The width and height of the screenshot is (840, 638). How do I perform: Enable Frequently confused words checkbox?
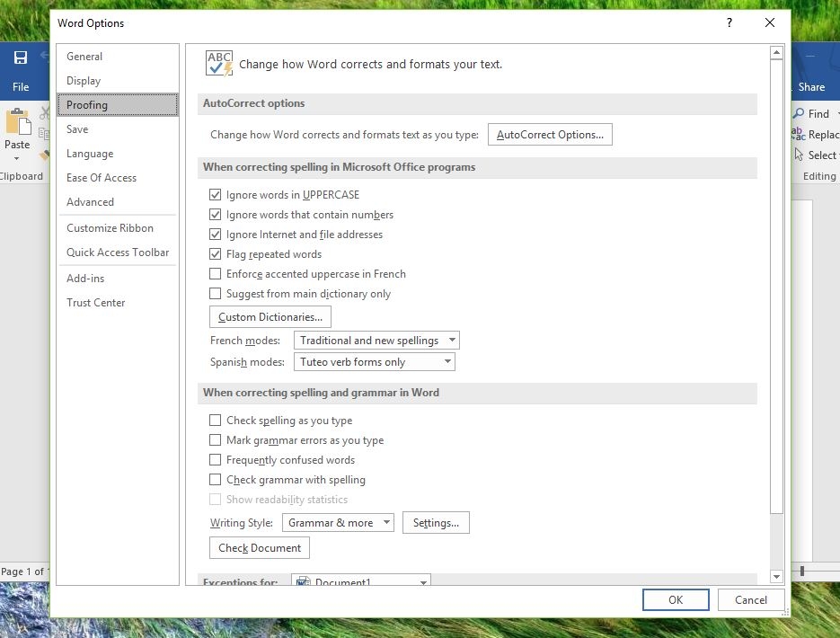coord(215,459)
